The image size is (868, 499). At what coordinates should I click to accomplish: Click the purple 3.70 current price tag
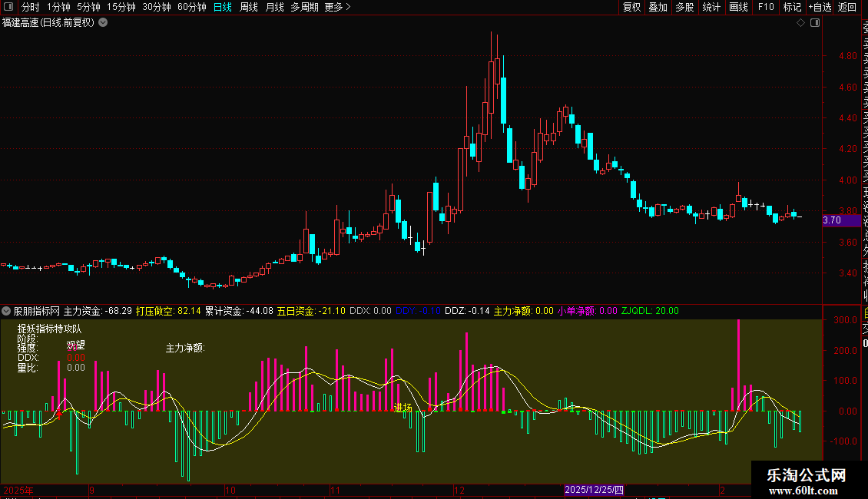(841, 220)
